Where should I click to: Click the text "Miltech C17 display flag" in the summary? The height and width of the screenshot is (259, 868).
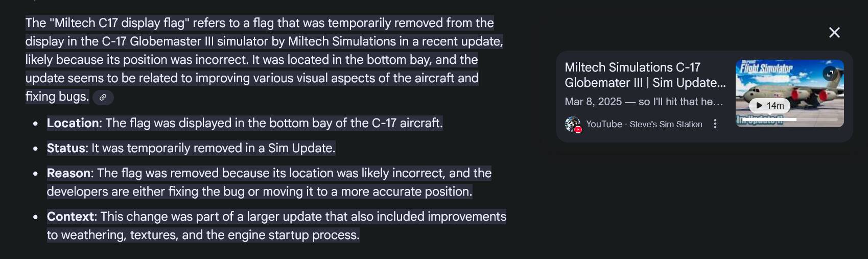point(120,23)
